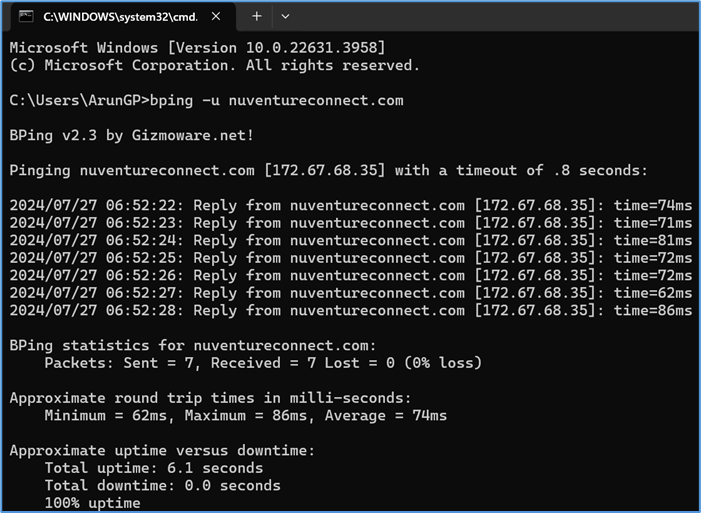Click the Total downtime: 0.0 seconds line

(163, 485)
